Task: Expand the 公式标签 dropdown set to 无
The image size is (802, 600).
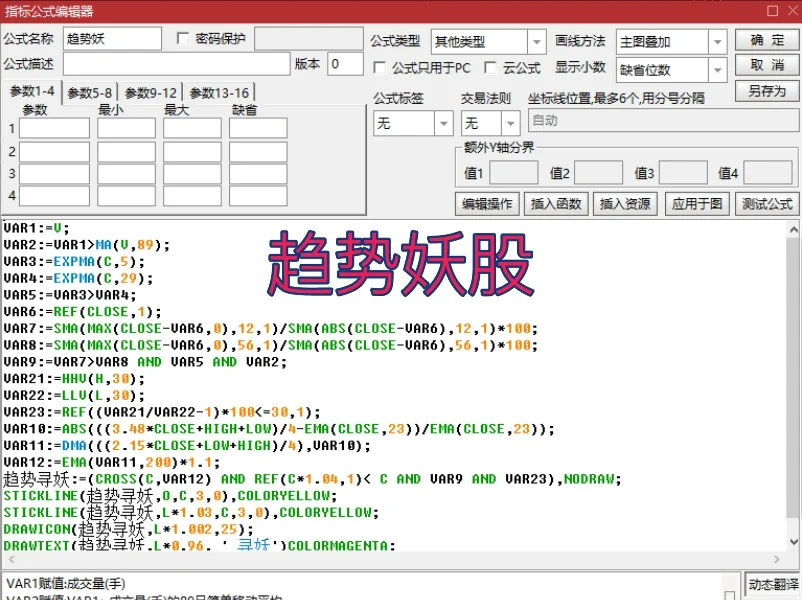Action: pyautogui.click(x=413, y=123)
